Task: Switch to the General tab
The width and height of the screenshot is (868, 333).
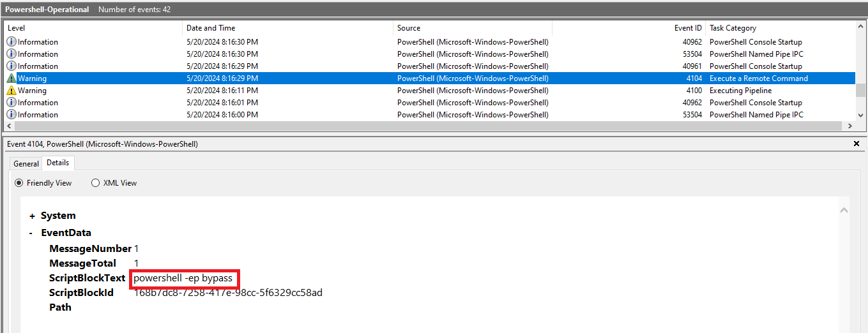Action: pyautogui.click(x=26, y=164)
